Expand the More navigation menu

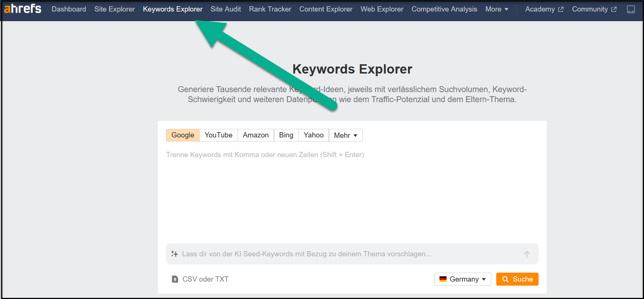coord(496,9)
